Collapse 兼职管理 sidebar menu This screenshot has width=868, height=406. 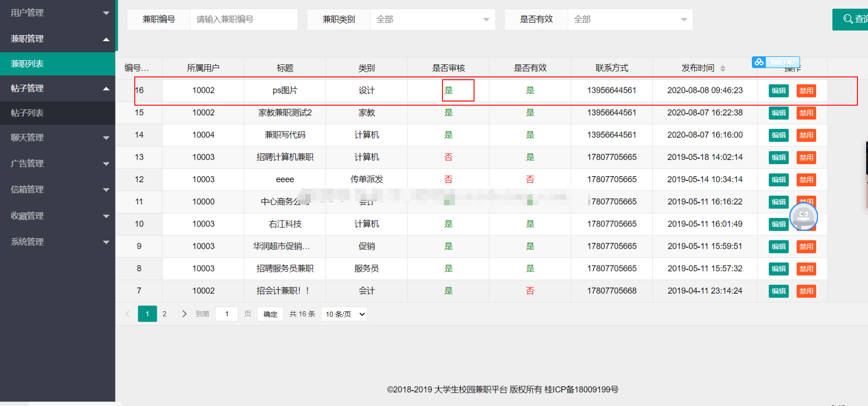[57, 39]
